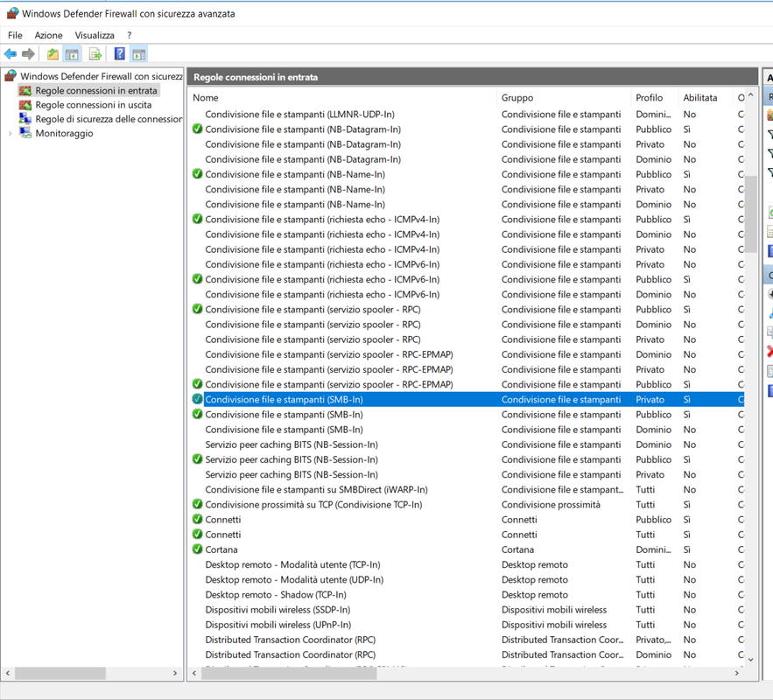
Task: Toggle the action pane toolbar icon
Action: pos(139,53)
